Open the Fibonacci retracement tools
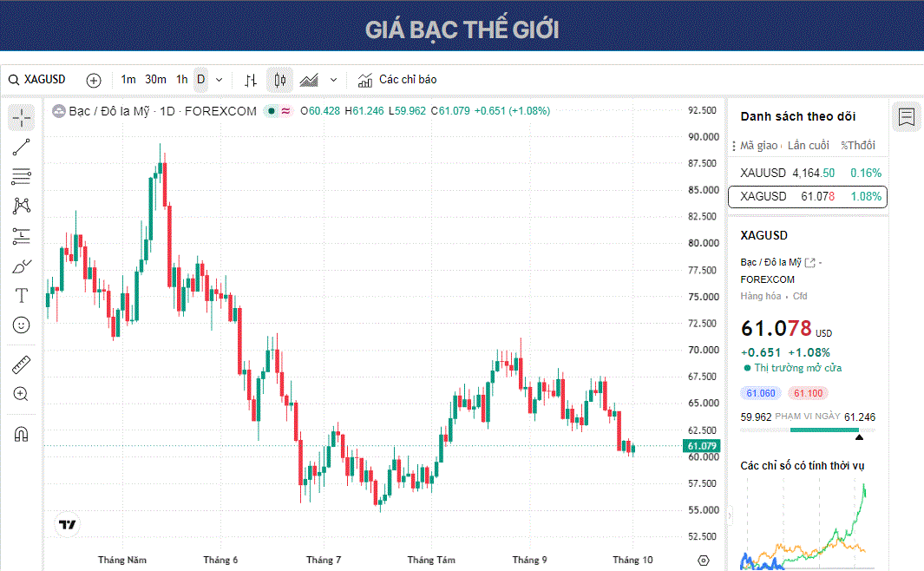 point(21,176)
